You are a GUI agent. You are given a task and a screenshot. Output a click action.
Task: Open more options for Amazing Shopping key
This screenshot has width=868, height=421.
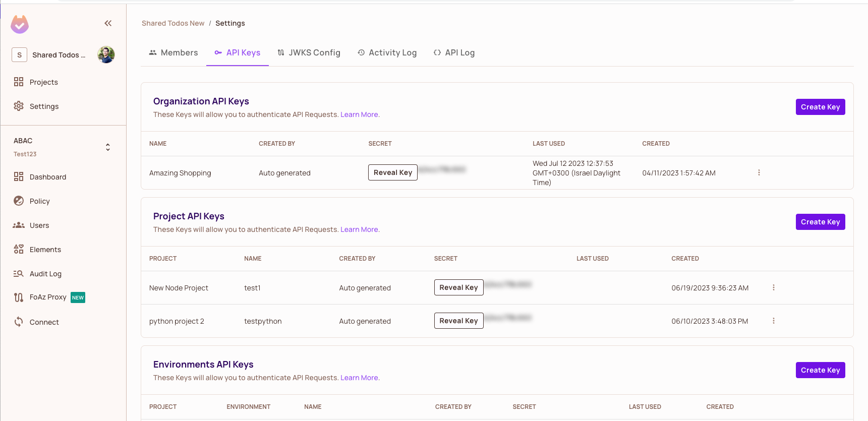tap(759, 172)
